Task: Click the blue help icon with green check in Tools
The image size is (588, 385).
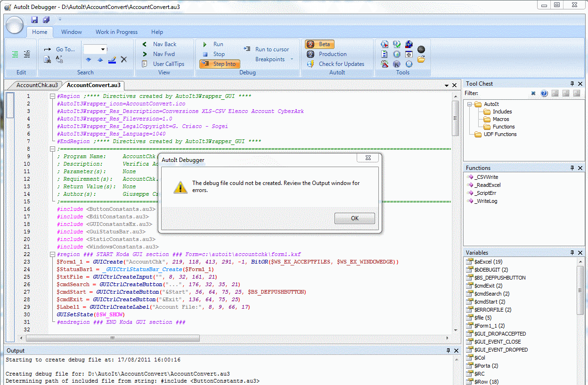Action: click(x=397, y=44)
